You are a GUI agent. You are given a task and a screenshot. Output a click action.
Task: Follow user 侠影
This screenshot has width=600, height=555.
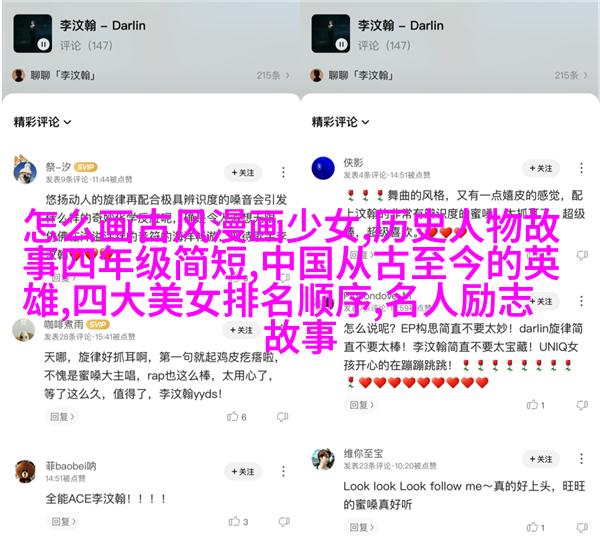pos(541,168)
